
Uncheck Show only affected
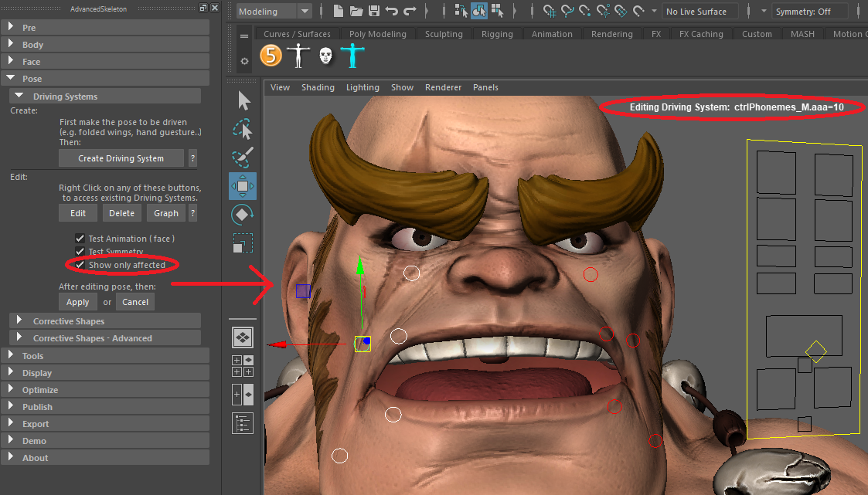(80, 265)
